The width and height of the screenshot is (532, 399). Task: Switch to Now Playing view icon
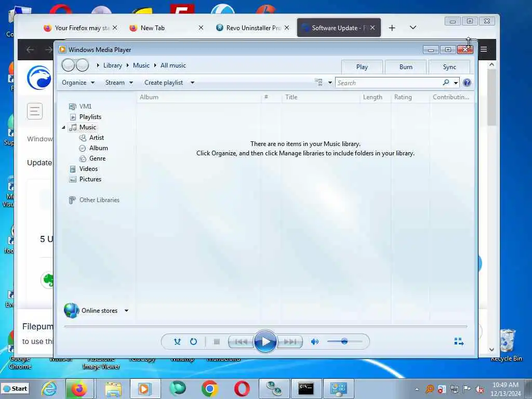[x=459, y=341]
